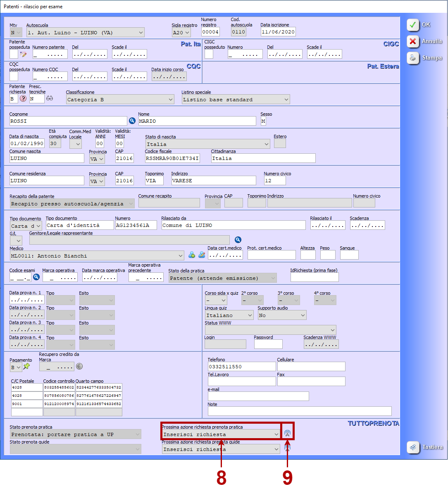Image resolution: width=448 pixels, height=489 pixels.
Task: Click the green pin icon beside Pagamento
Action: (x=26, y=367)
